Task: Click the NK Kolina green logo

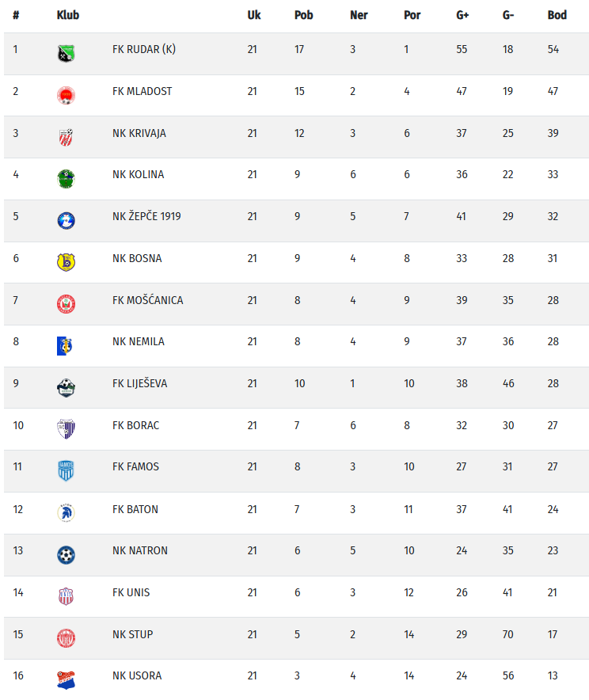Action: point(66,179)
